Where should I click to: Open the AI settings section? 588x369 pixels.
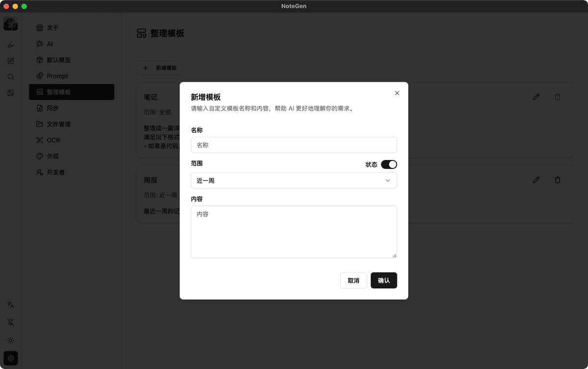(x=72, y=44)
